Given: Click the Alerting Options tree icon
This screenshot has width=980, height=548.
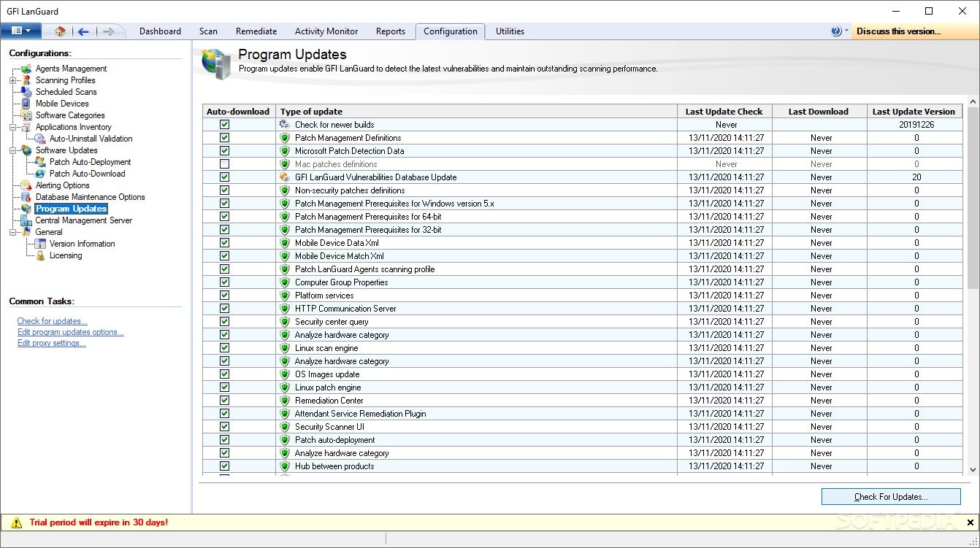Looking at the screenshot, I should click(26, 185).
